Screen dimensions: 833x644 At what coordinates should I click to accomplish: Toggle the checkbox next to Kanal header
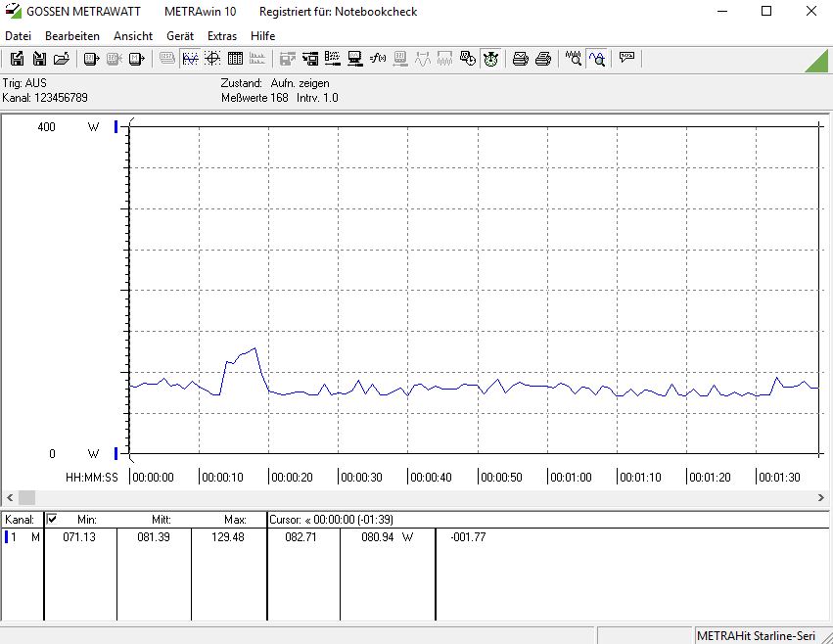[x=52, y=519]
